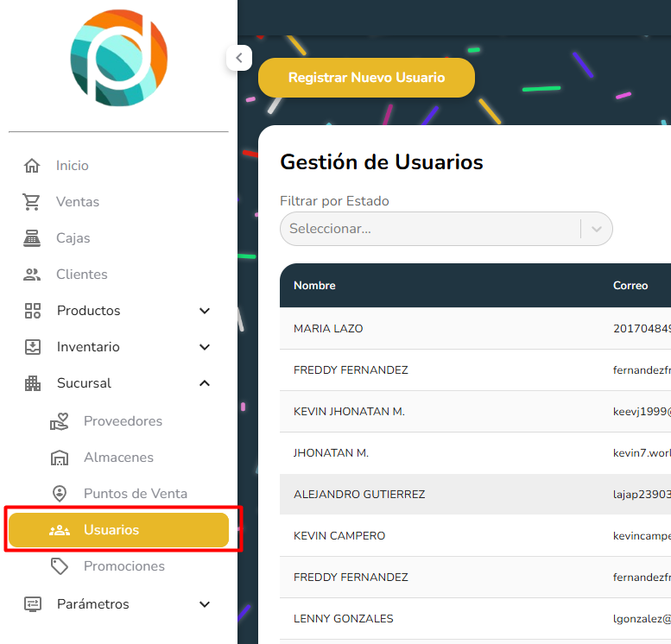Collapse the sidebar with the arrow button

pyautogui.click(x=238, y=58)
